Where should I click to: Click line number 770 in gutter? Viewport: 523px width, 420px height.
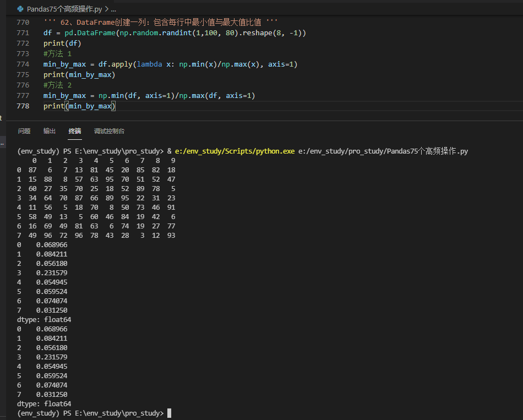pos(23,23)
